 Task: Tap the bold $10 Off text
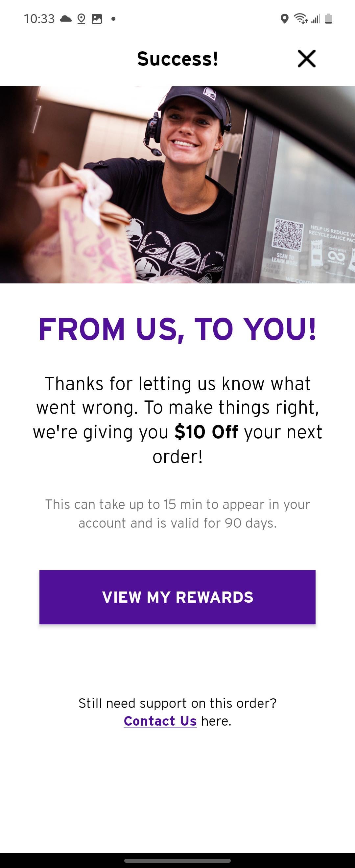pyautogui.click(x=206, y=432)
